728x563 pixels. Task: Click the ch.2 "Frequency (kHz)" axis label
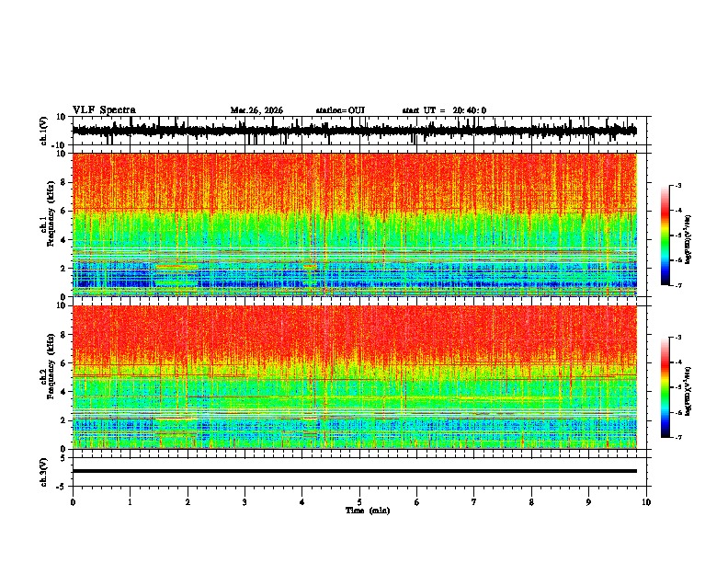(51, 366)
